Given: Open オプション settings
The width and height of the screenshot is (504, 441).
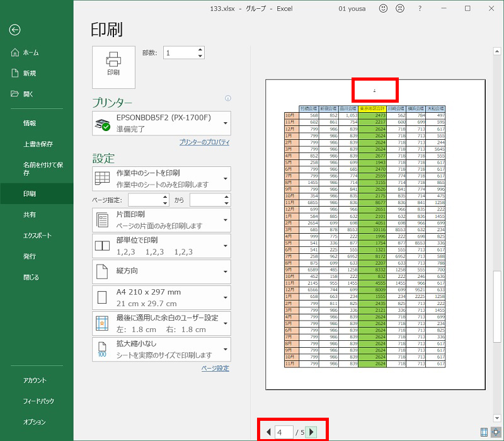Looking at the screenshot, I should 37,422.
